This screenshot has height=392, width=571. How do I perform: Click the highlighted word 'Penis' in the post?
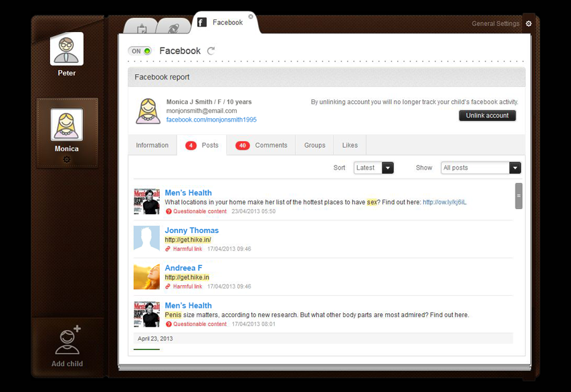click(x=173, y=315)
